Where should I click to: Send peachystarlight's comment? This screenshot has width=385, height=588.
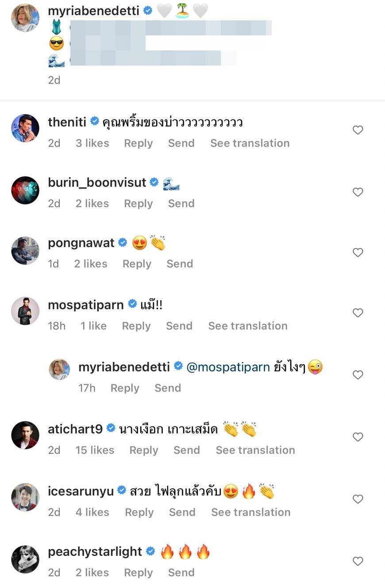181,573
